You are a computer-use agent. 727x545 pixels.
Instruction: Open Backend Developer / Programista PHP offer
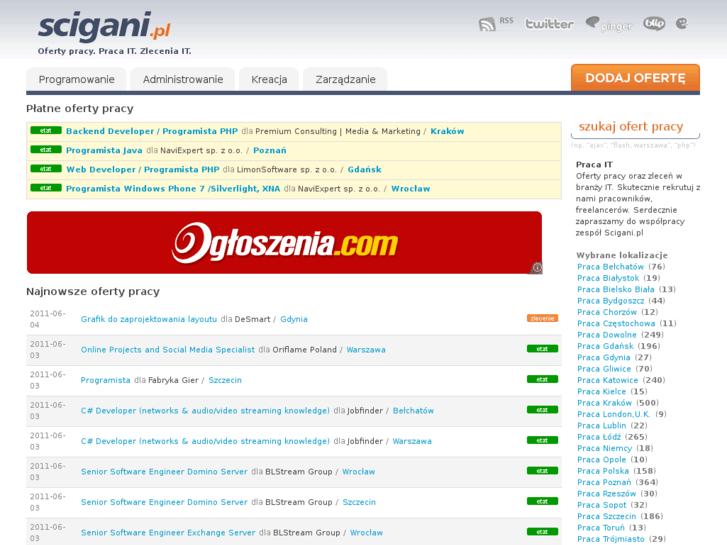(152, 131)
